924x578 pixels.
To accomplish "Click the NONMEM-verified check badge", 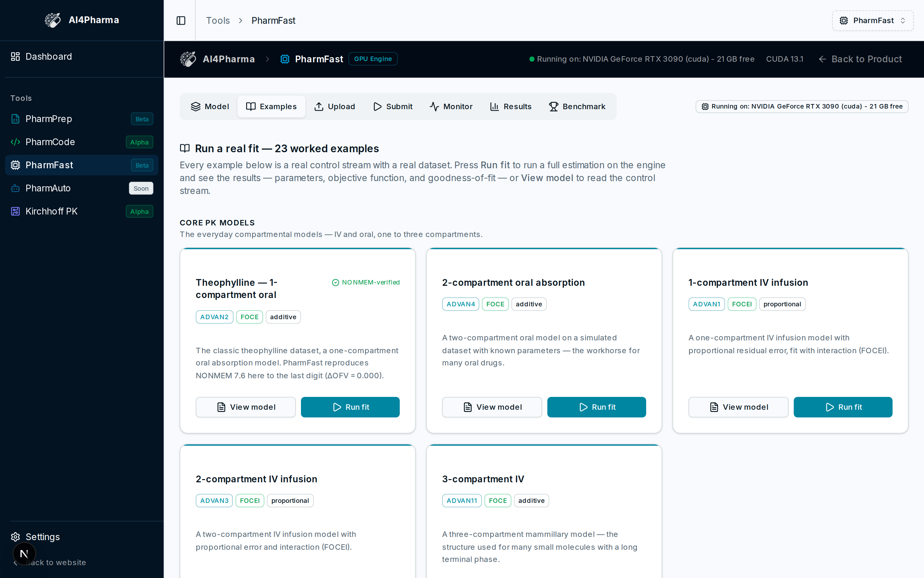I will (366, 283).
